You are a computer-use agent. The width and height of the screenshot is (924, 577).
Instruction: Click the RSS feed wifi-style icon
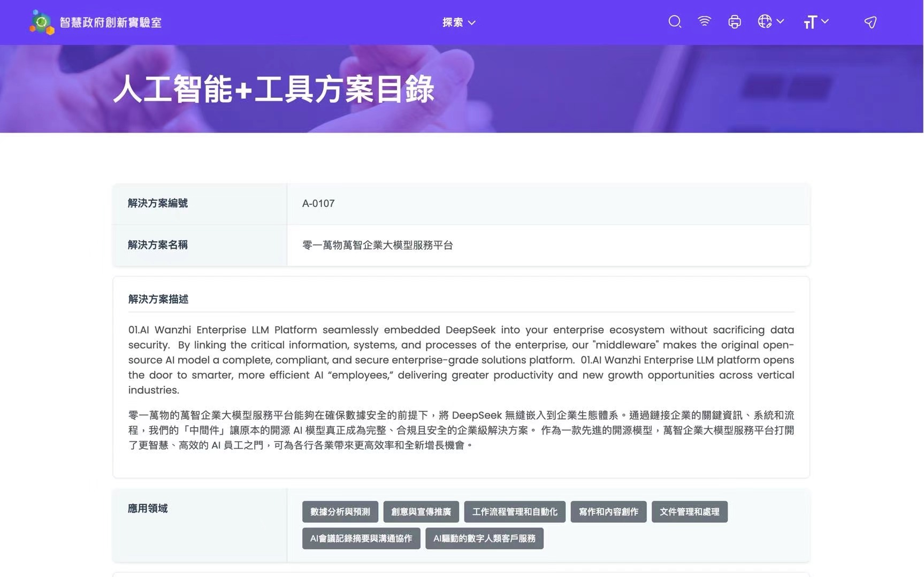coord(705,21)
